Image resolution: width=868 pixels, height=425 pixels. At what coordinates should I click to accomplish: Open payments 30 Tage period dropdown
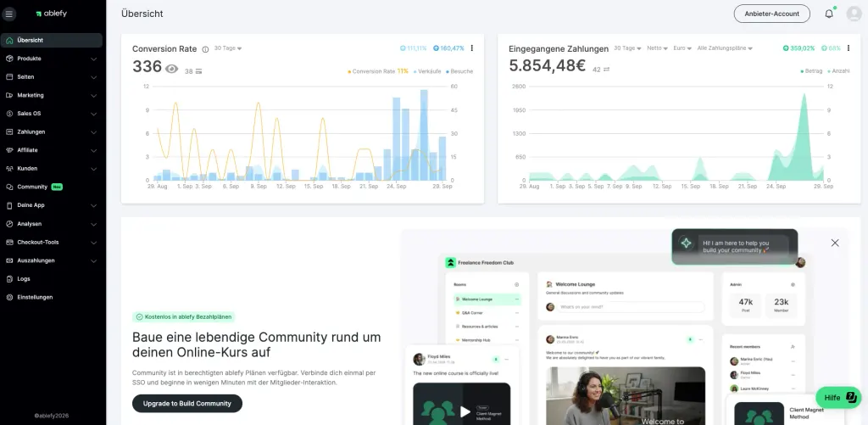tap(628, 48)
